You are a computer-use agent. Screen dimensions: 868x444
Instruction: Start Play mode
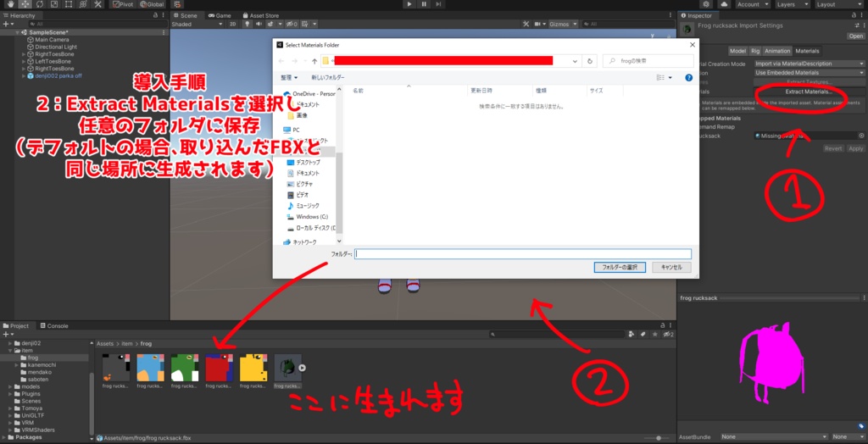click(409, 4)
